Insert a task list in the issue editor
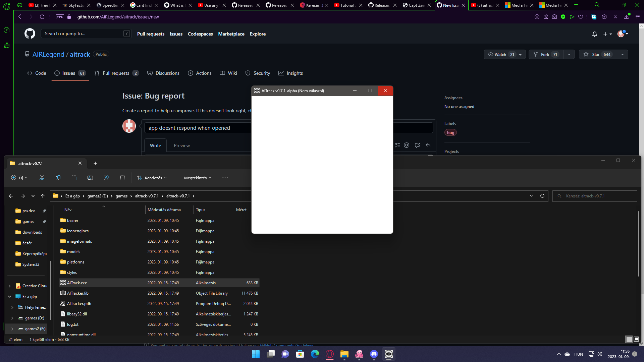Image resolution: width=644 pixels, height=362 pixels. pos(397,145)
